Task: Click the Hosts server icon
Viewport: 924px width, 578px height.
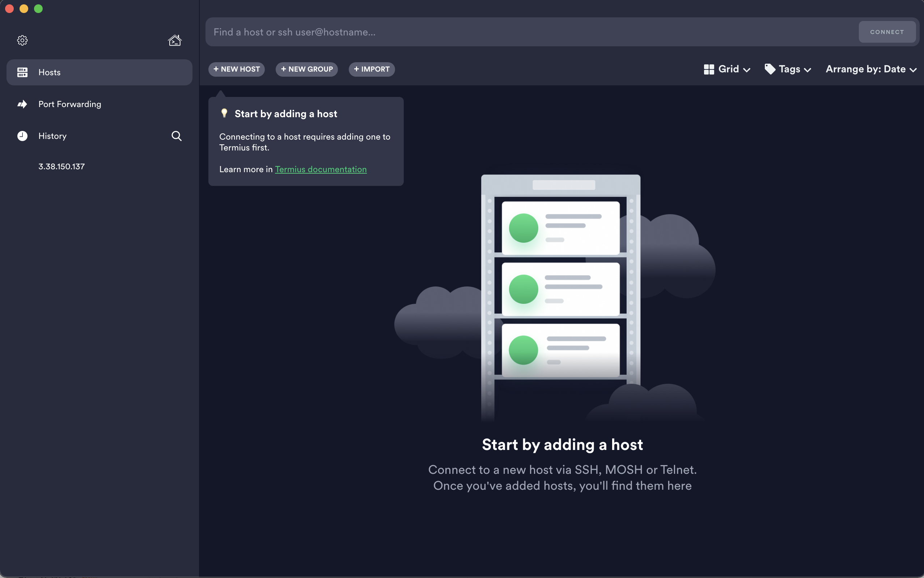Action: click(x=22, y=72)
